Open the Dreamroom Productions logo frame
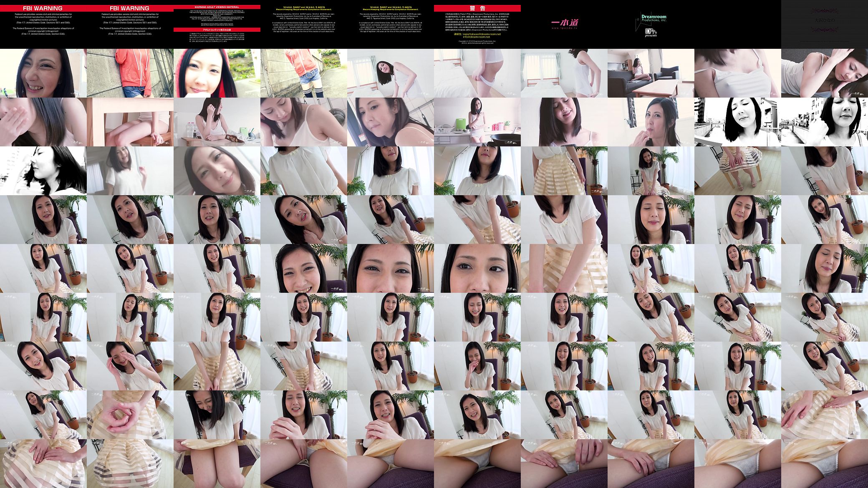868x488 pixels. tap(651, 24)
